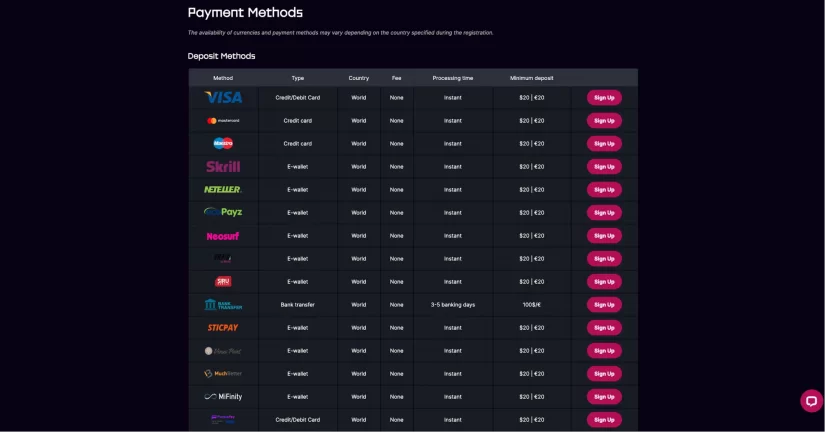Select the Bank Transfer icon

[x=223, y=305]
